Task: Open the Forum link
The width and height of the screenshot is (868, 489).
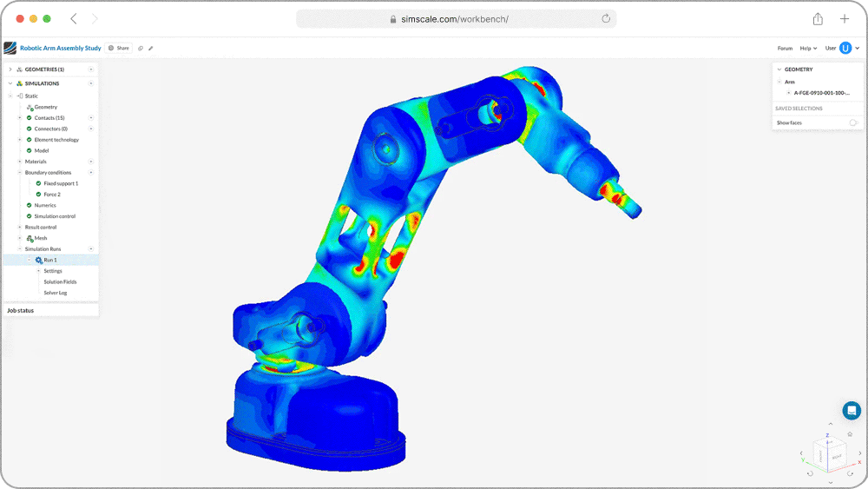Action: [x=785, y=48]
